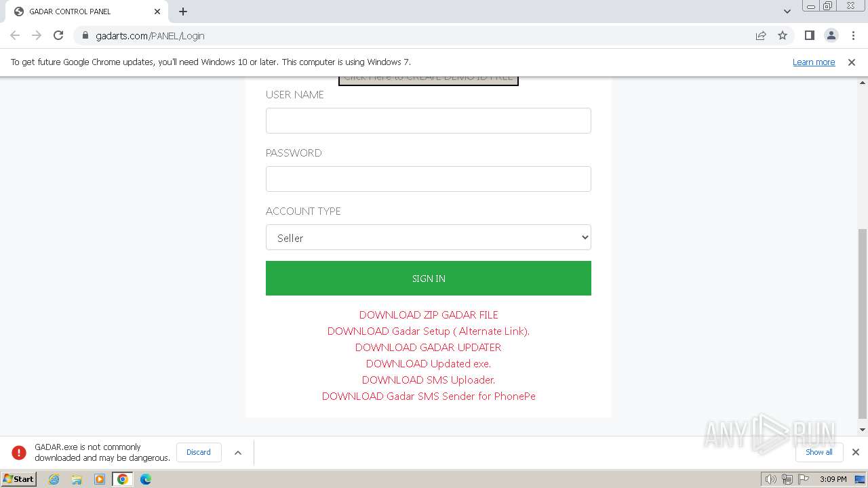The height and width of the screenshot is (488, 868).
Task: Click the taskbar clock 3:09 PM
Action: click(833, 479)
